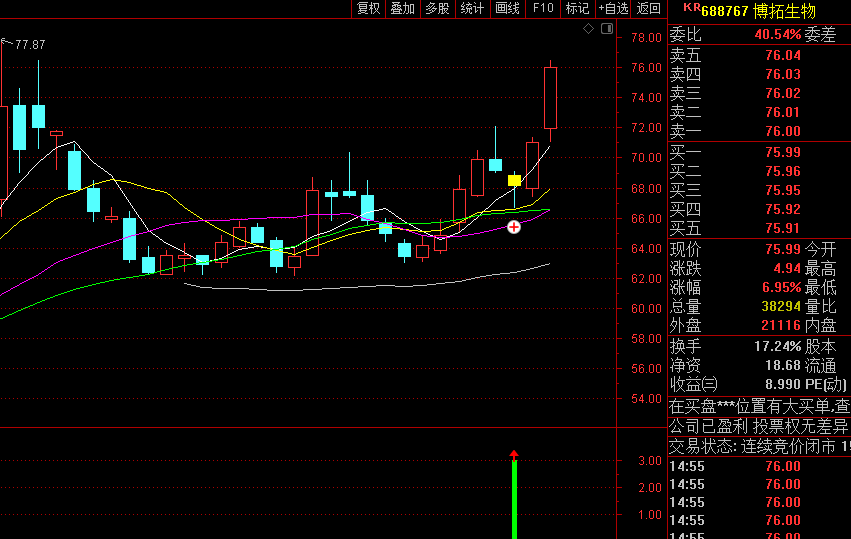851x539 pixels.
Task: Click the 最高 label
Action: (821, 268)
